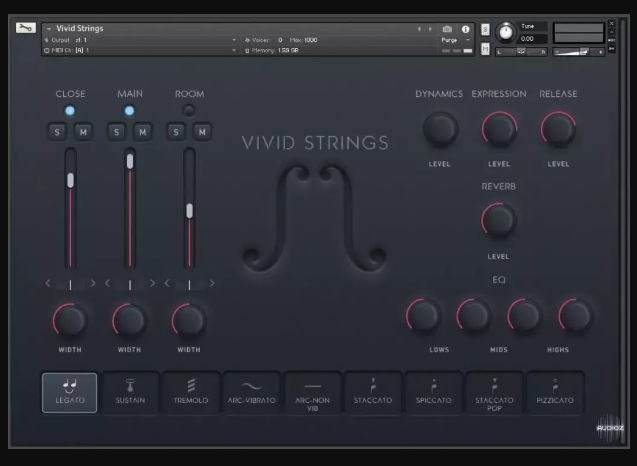
Task: Click the Kontakt Solo S button
Action: (x=485, y=29)
